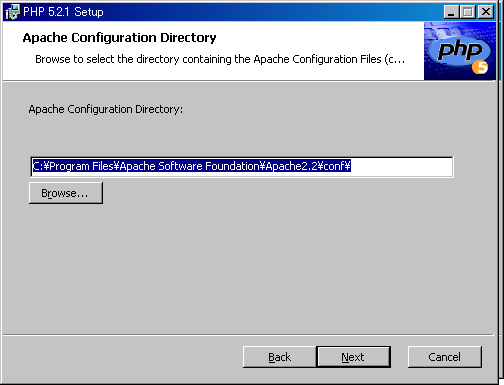Screen dimensions: 504x385
Task: Minimize the PHP 5.2.1 Setup window
Action: 451,12
